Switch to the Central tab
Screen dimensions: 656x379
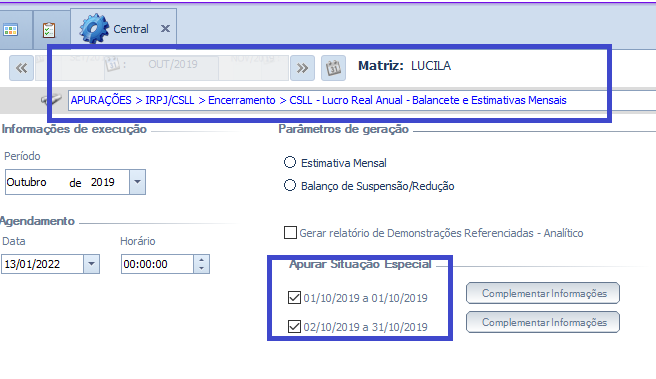[131, 29]
